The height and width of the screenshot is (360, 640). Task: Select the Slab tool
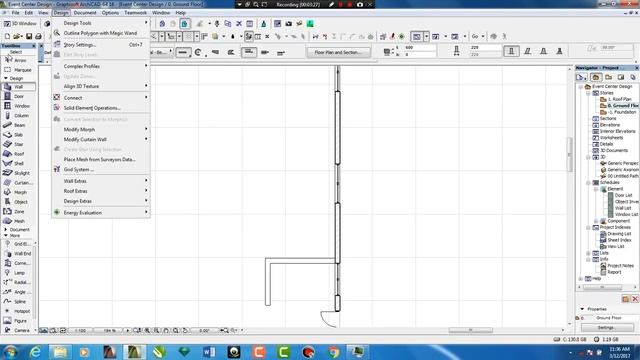click(18, 135)
